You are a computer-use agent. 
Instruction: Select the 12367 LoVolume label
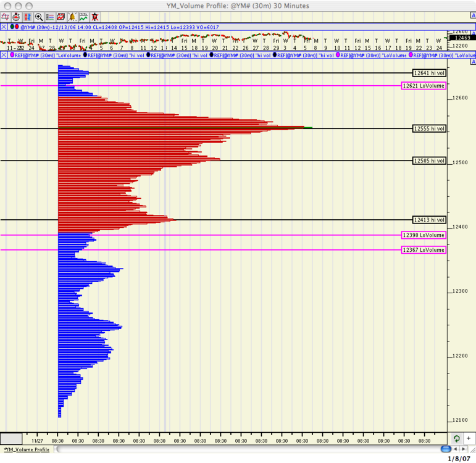[x=424, y=250]
